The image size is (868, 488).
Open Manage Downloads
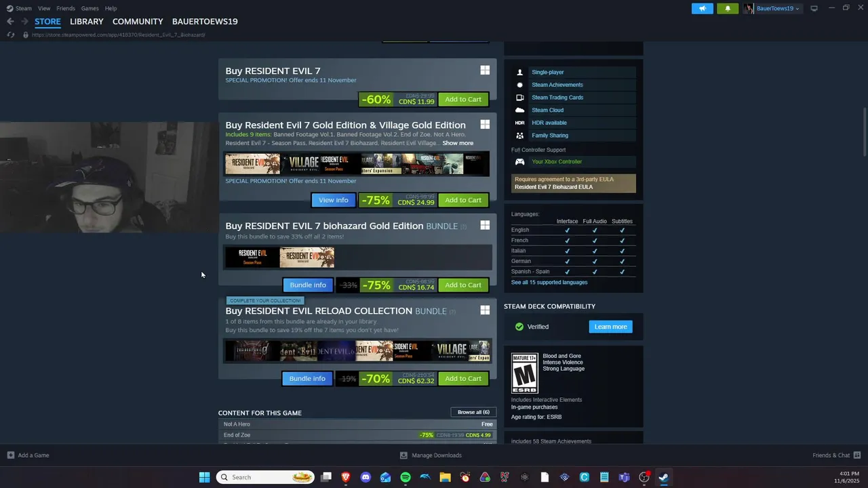point(431,455)
